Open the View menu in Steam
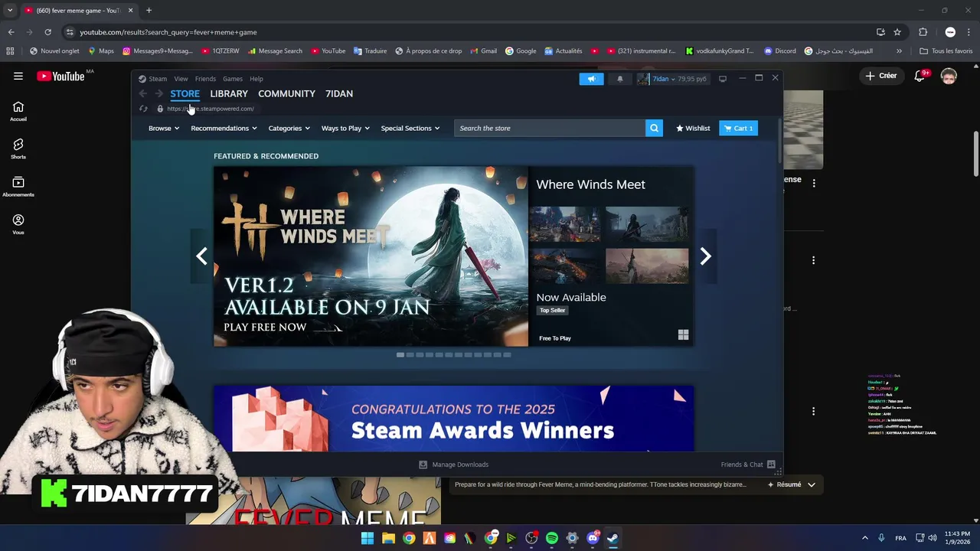Screen dimensions: 980x551 pos(181,79)
